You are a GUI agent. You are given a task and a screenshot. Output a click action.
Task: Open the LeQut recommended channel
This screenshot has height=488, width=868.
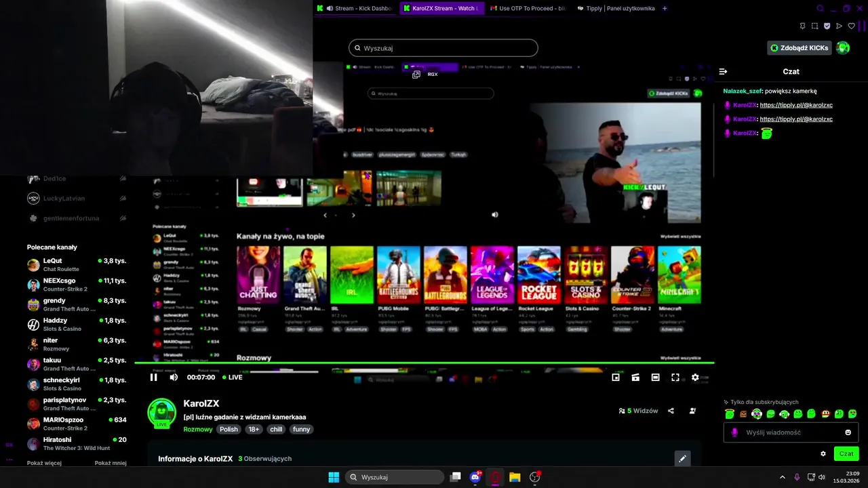77,264
